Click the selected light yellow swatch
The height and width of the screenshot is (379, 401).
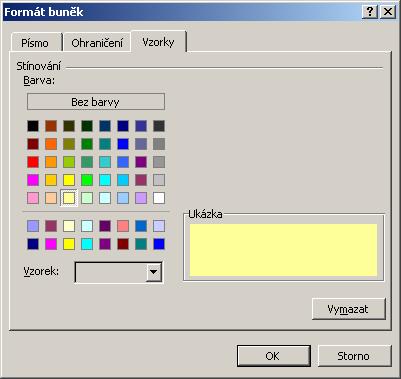pyautogui.click(x=69, y=198)
